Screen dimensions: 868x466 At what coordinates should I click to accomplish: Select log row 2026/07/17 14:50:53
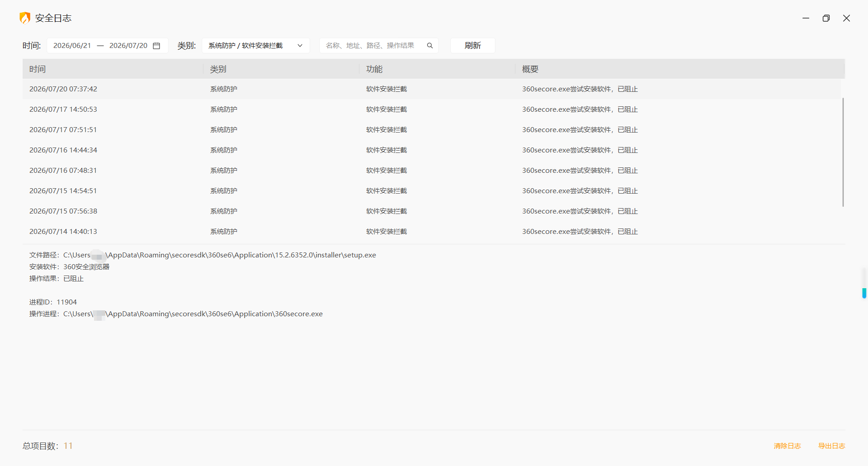tap(432, 109)
